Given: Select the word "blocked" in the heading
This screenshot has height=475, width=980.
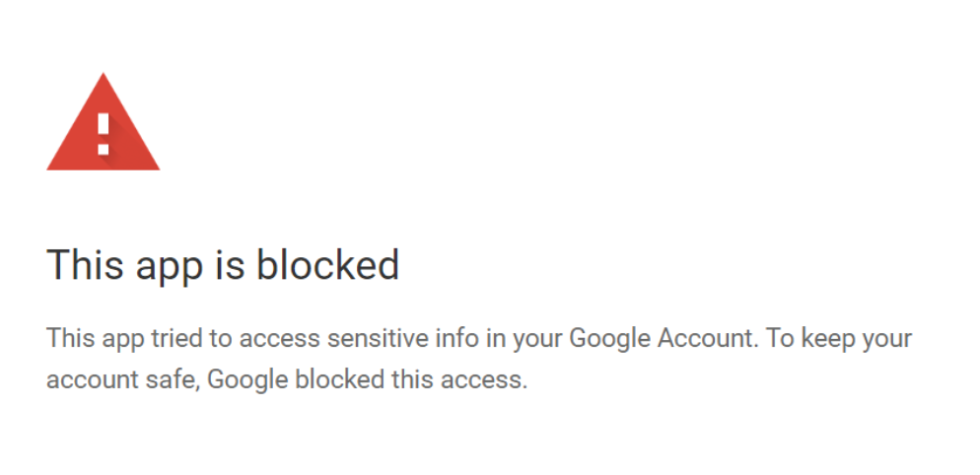Looking at the screenshot, I should pyautogui.click(x=328, y=264).
